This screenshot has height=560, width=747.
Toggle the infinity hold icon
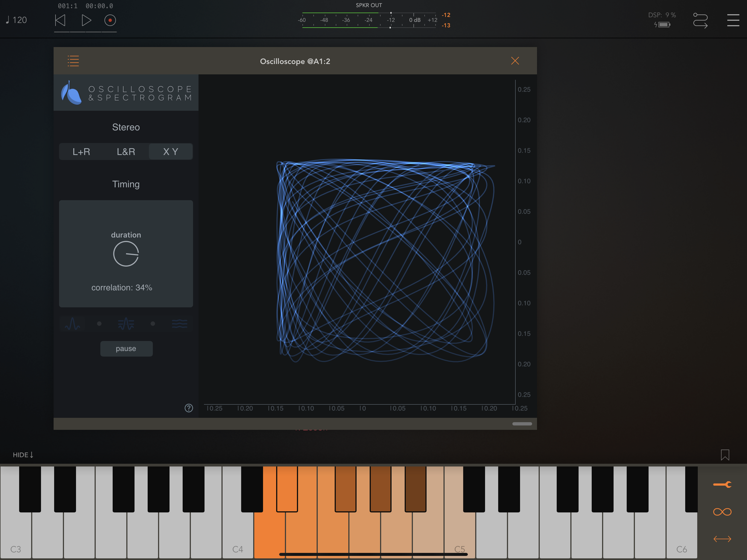click(x=722, y=512)
